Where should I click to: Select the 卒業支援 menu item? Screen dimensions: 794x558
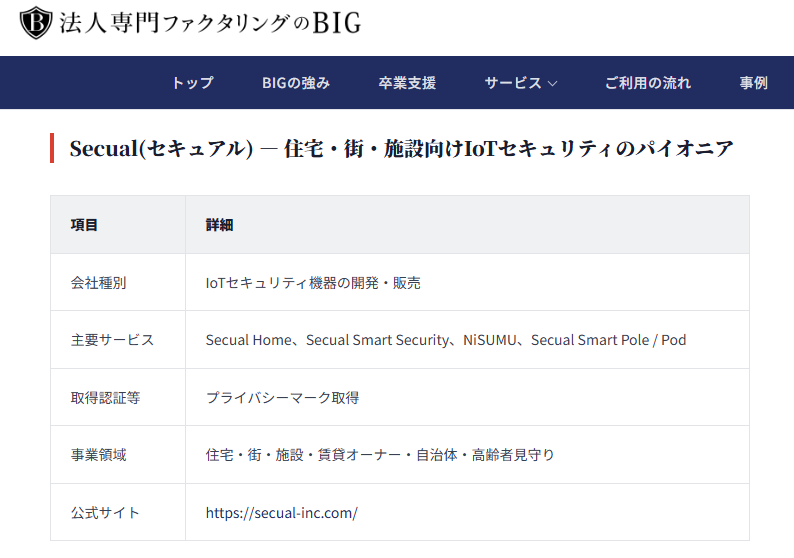pos(407,83)
